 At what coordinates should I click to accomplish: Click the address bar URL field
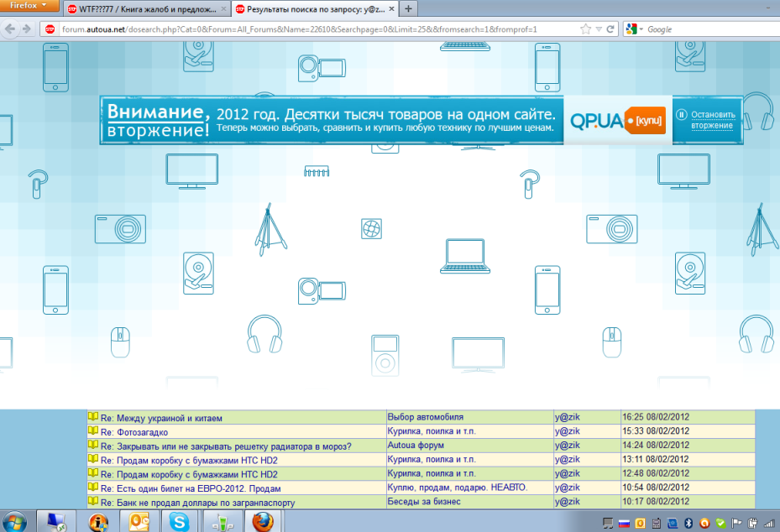(311, 29)
